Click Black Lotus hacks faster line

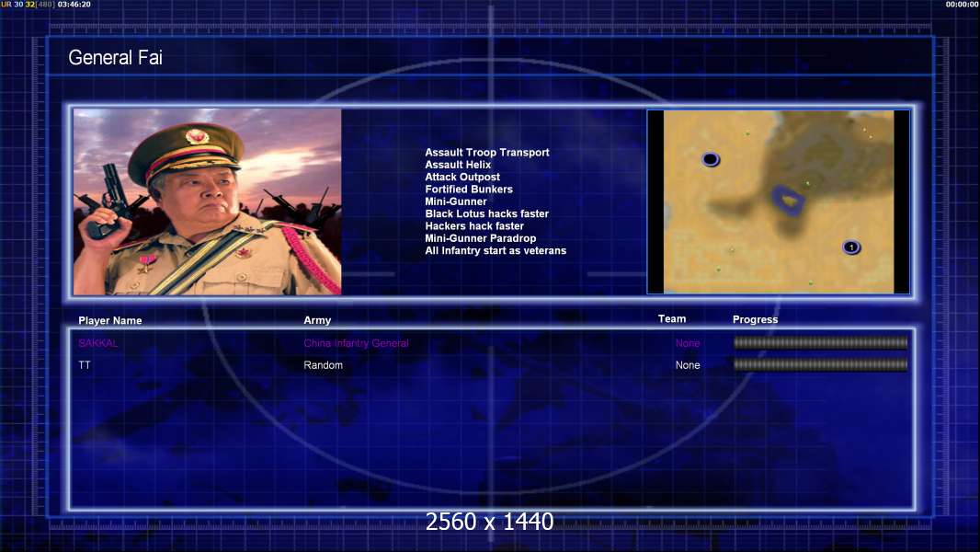coord(487,213)
